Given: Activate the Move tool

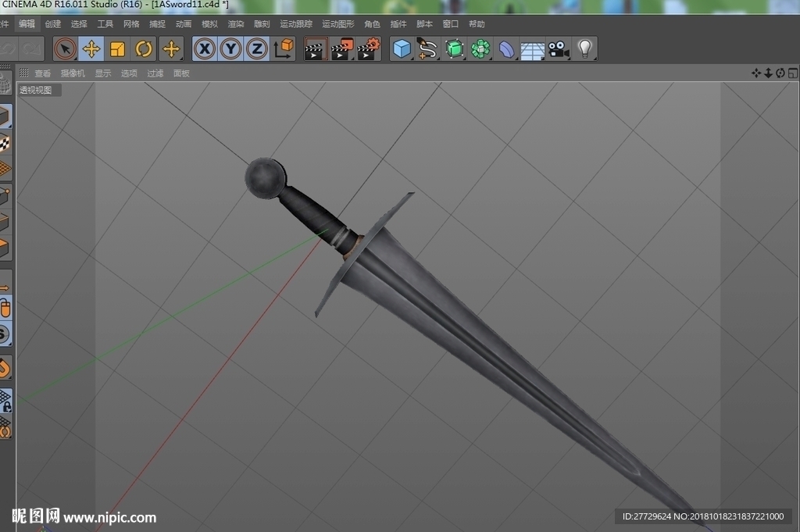Looking at the screenshot, I should point(91,49).
